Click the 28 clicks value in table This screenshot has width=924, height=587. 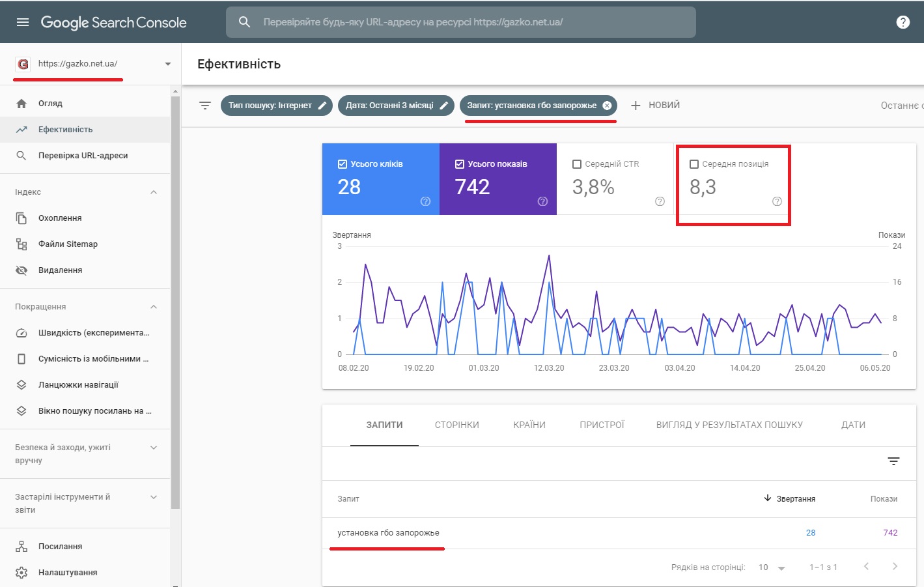tap(811, 533)
